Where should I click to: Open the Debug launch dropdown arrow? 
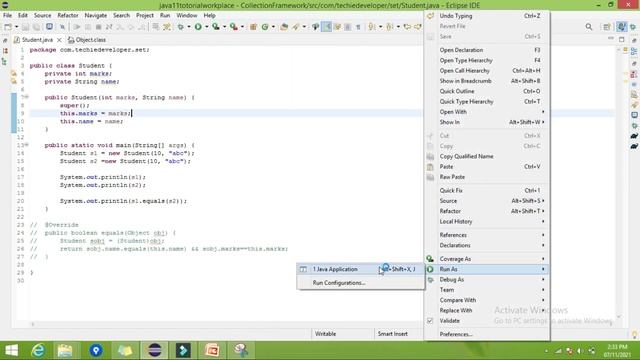click(x=189, y=27)
